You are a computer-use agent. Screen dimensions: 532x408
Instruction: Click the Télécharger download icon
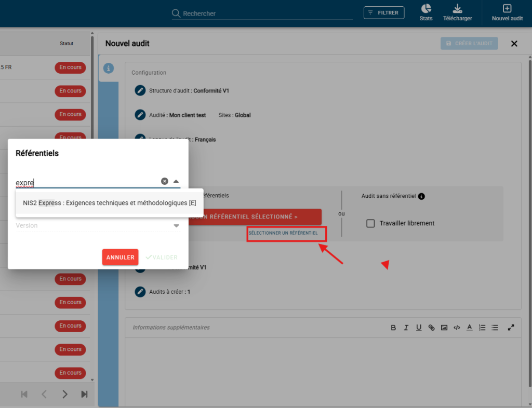[x=457, y=9]
